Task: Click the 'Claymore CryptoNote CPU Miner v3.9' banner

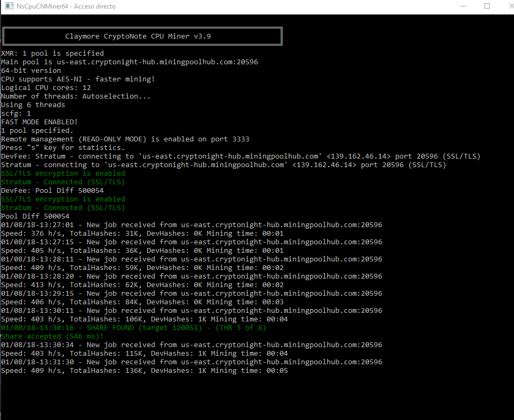Action: point(142,36)
